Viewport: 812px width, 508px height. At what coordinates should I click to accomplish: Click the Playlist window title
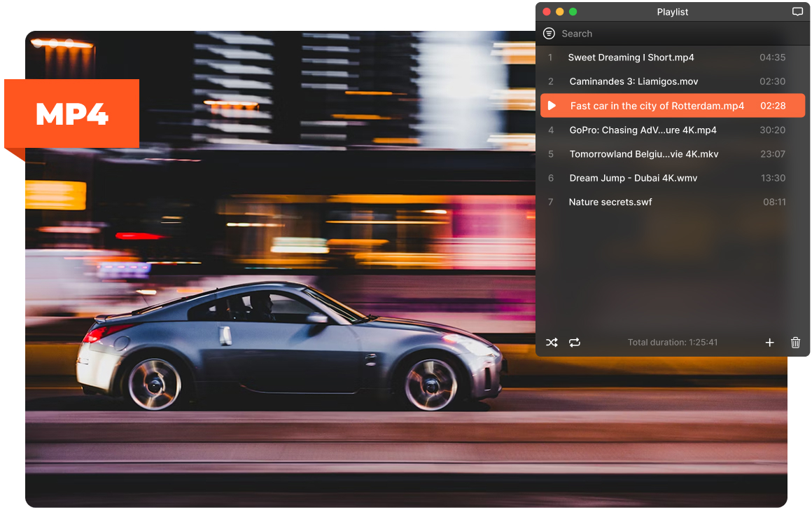(x=672, y=12)
